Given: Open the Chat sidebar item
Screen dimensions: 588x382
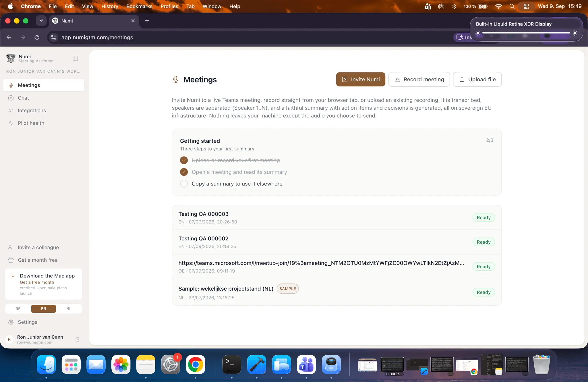Looking at the screenshot, I should point(43,98).
